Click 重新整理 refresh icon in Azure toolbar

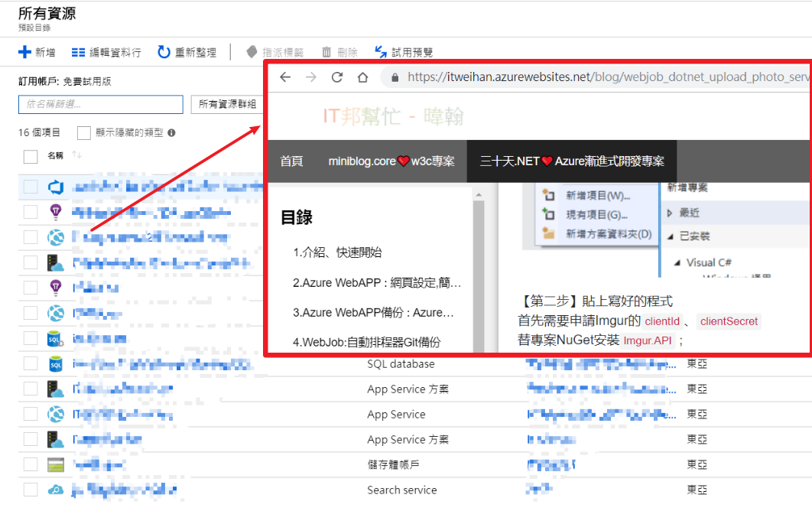(164, 52)
